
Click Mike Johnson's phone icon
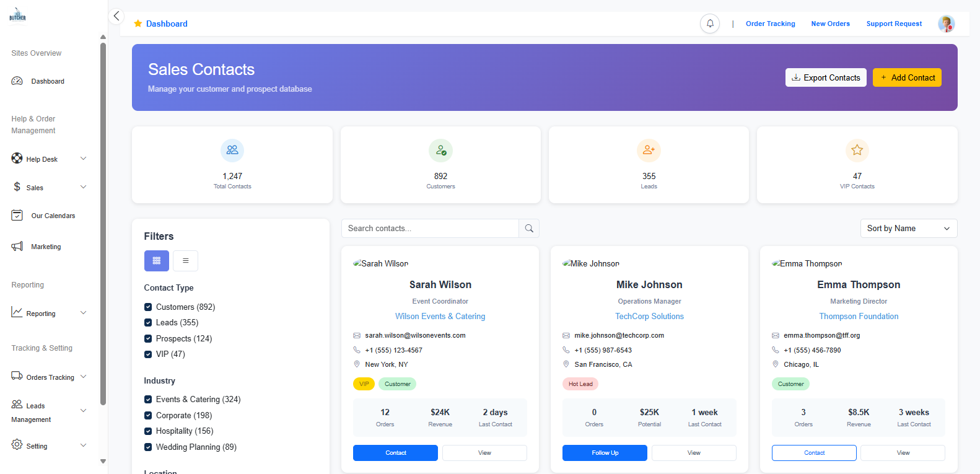(x=566, y=350)
